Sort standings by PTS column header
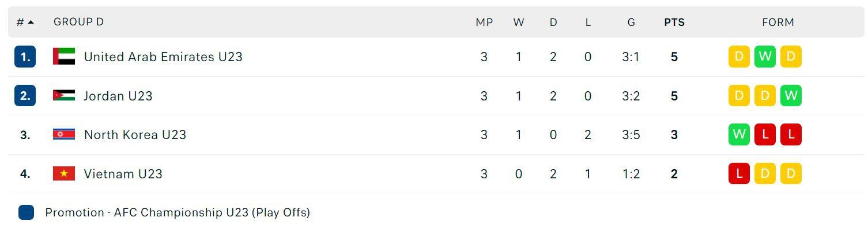The image size is (868, 247). tap(674, 22)
